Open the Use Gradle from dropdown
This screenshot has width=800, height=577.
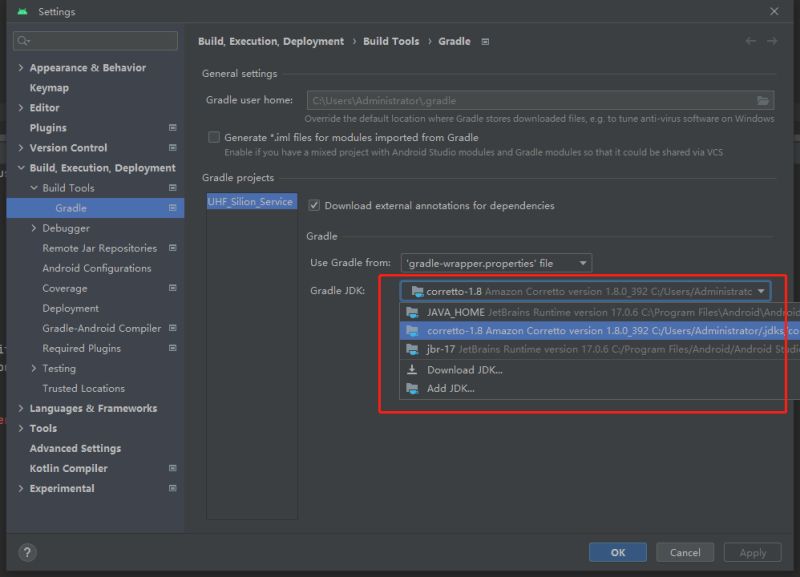(x=583, y=261)
